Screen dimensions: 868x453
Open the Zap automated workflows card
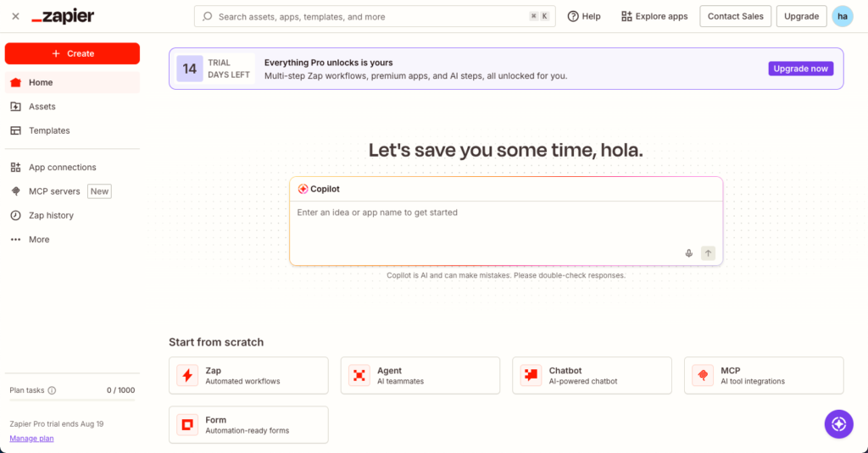(x=248, y=376)
